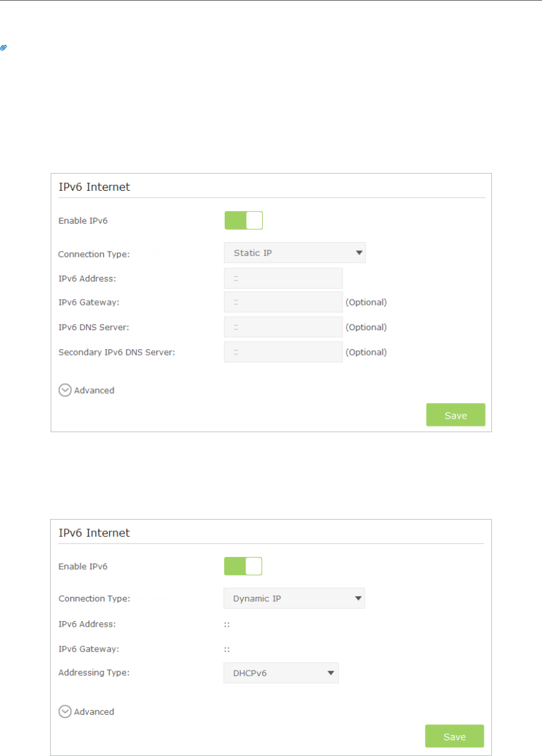Expand Advanced circle icon in Dynamic IP panel

(65, 712)
